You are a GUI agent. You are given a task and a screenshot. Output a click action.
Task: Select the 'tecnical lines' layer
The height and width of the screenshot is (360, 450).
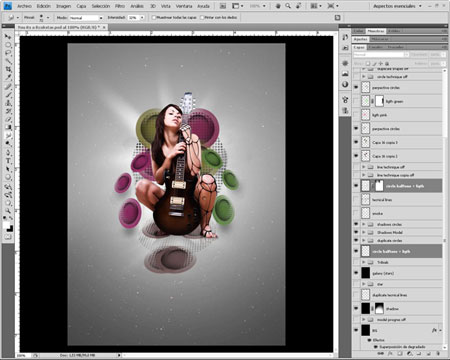pyautogui.click(x=397, y=200)
